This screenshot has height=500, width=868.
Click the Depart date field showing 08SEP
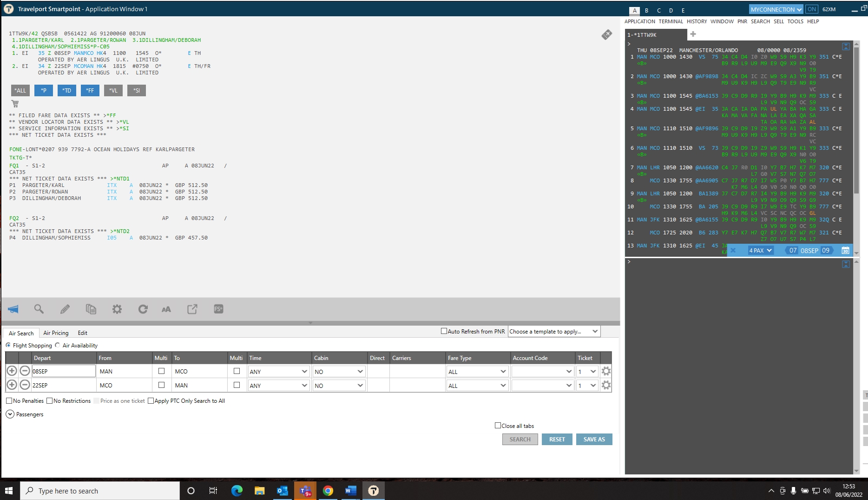[x=64, y=371]
